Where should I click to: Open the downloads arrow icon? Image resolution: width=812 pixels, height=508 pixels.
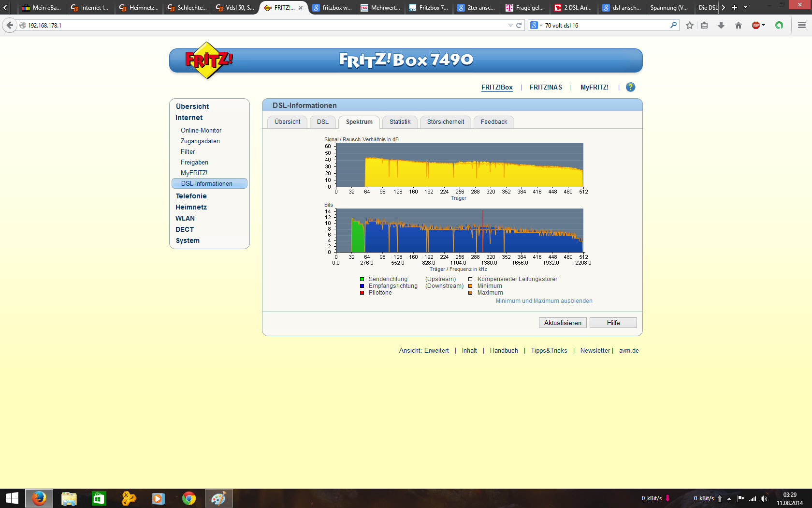[x=721, y=25]
